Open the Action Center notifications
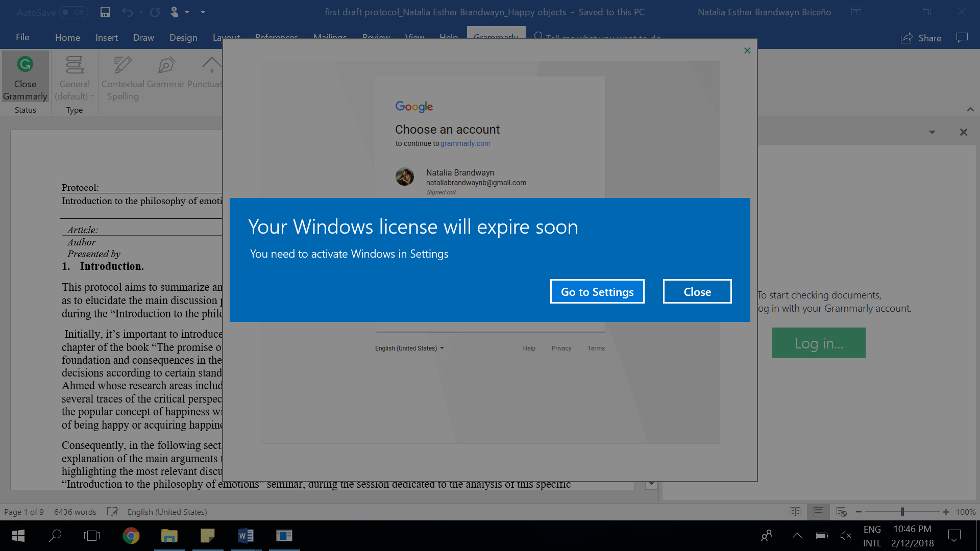 coord(954,536)
